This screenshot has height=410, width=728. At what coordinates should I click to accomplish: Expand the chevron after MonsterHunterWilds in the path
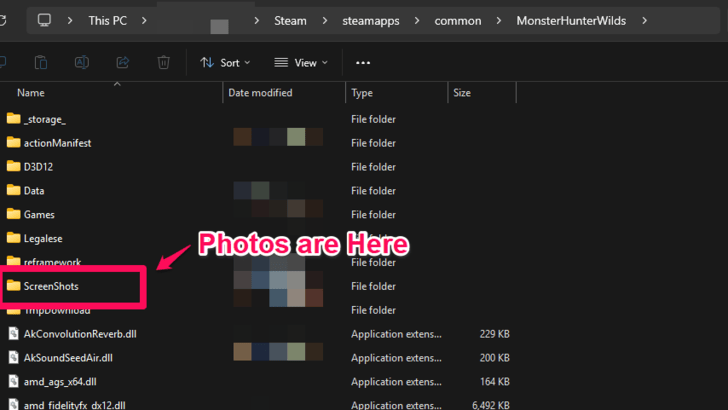pos(645,20)
